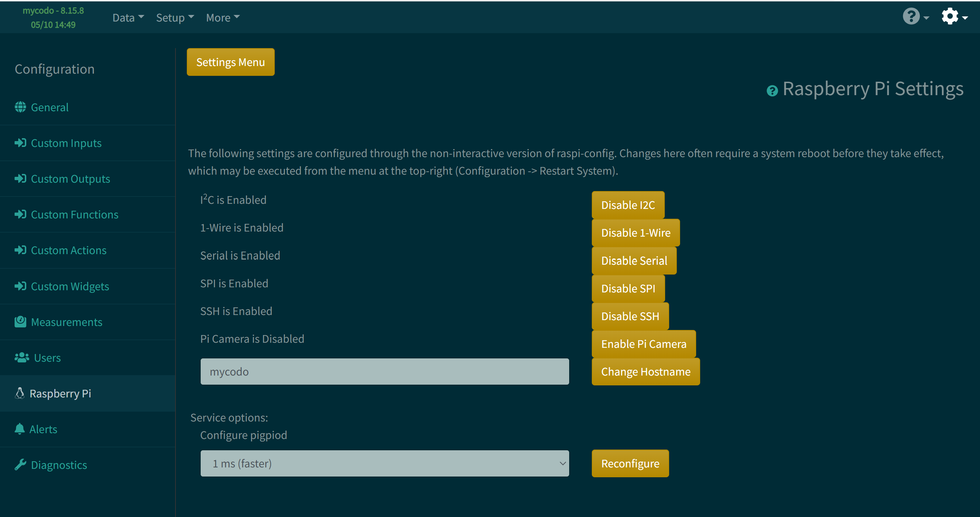Click Disable SSH button
The width and height of the screenshot is (980, 517).
tap(630, 316)
